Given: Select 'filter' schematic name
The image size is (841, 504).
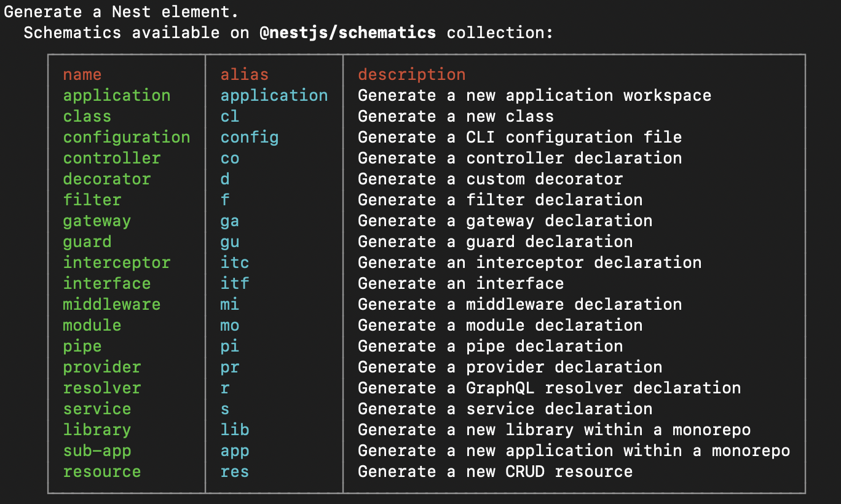Looking at the screenshot, I should [x=92, y=200].
